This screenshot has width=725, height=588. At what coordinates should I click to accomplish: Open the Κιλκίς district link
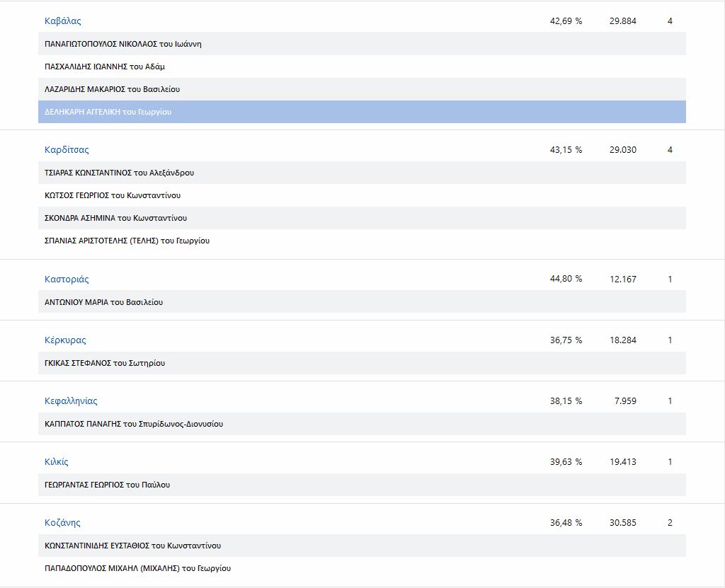click(x=57, y=462)
